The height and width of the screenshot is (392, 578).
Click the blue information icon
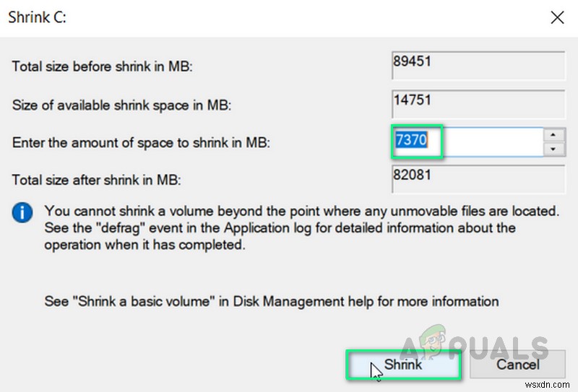point(22,212)
